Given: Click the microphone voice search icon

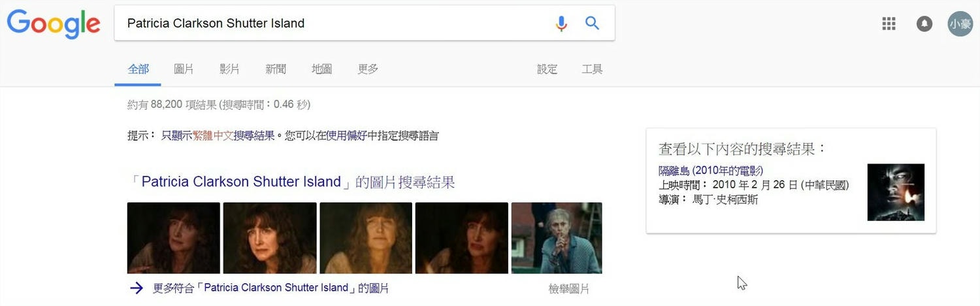Looking at the screenshot, I should [561, 24].
